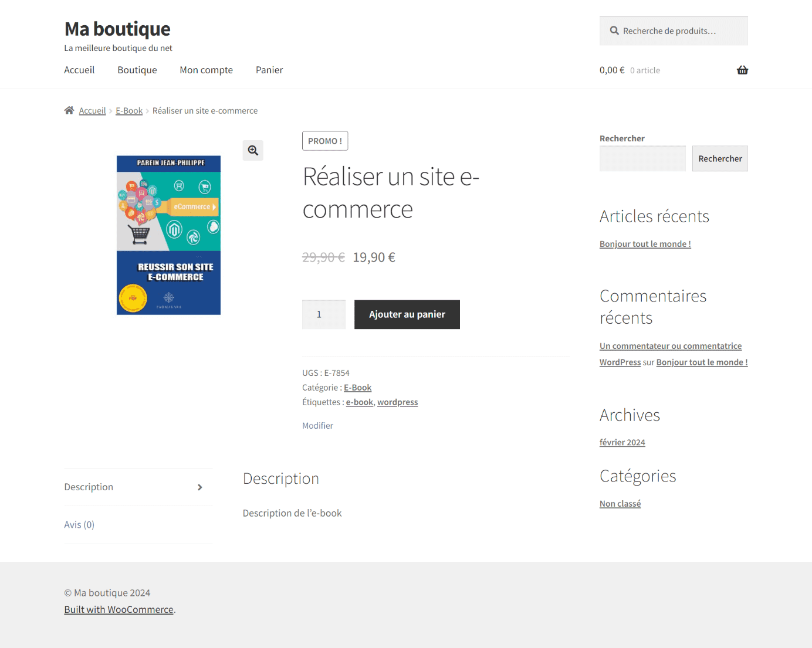The height and width of the screenshot is (648, 812).
Task: Click the e-book cover product image
Action: (x=168, y=235)
